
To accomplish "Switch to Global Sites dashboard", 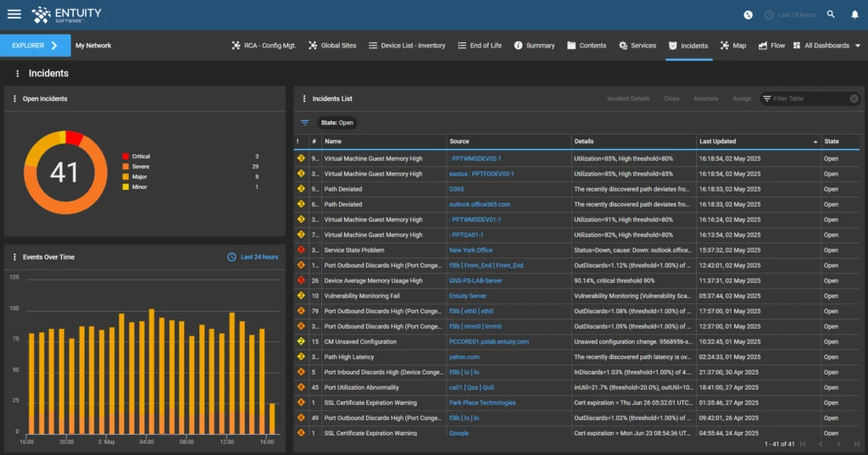I will [332, 46].
